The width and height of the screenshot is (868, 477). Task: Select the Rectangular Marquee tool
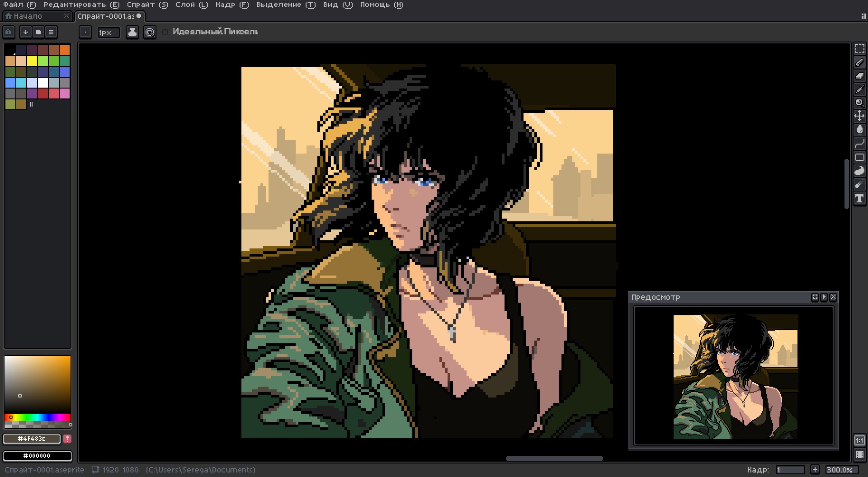coord(859,49)
